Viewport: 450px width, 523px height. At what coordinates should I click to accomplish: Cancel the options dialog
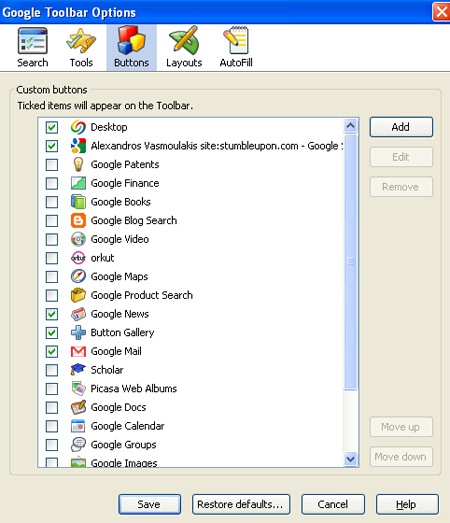tap(333, 504)
